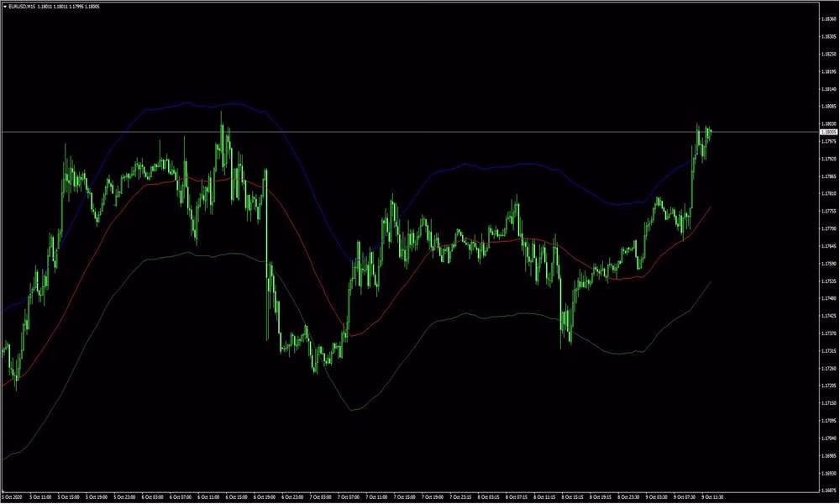Click the '9 Oct 07:30' time label
Image resolution: width=840 pixels, height=504 pixels.
point(685,497)
